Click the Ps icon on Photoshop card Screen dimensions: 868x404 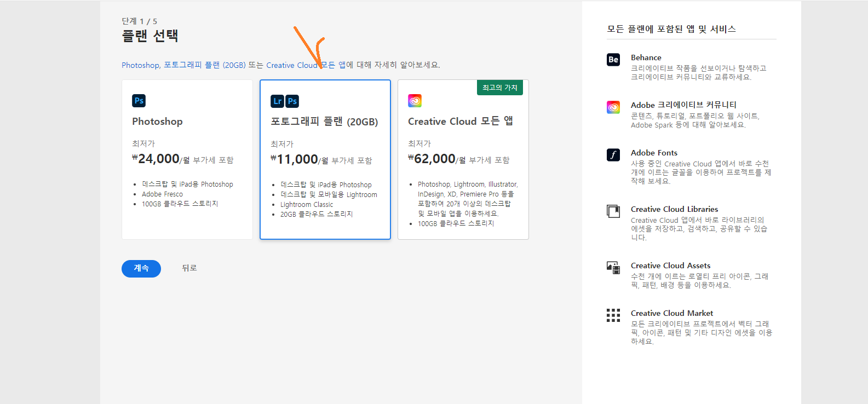click(139, 101)
